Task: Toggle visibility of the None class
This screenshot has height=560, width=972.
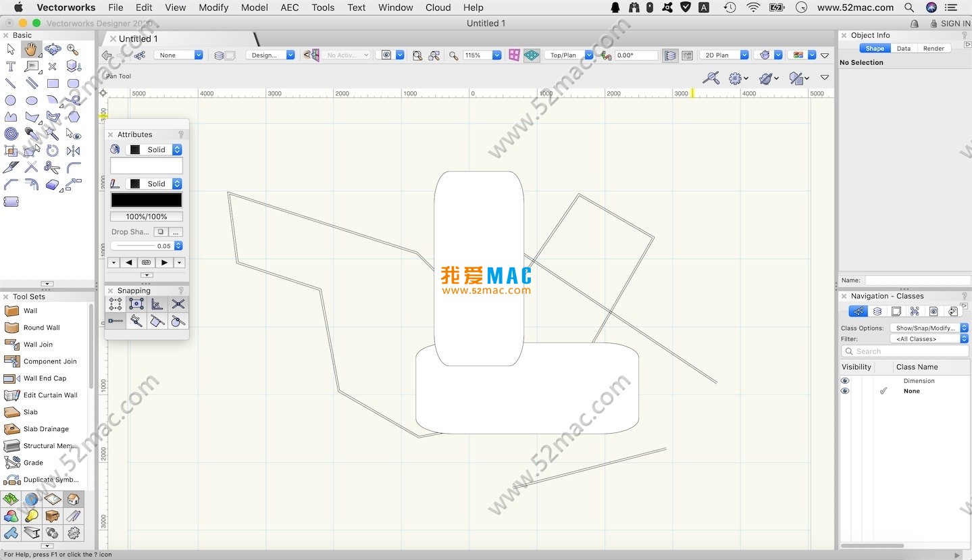Action: point(844,391)
